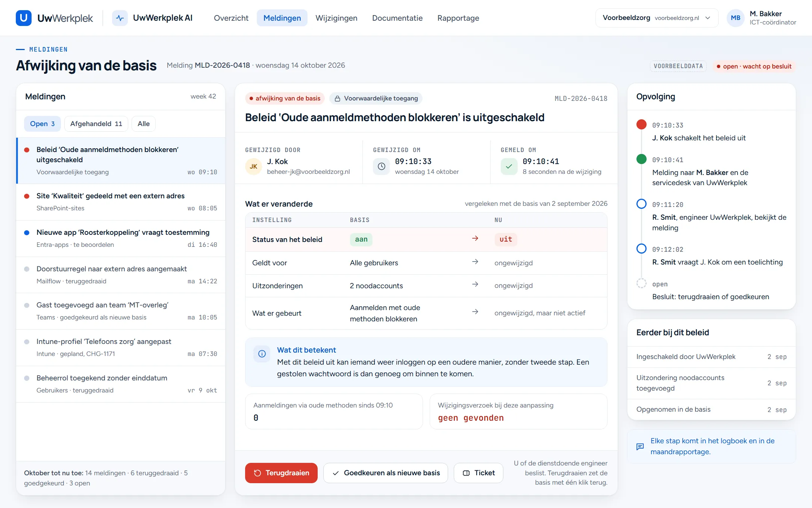The height and width of the screenshot is (508, 812).
Task: Click the lock icon in 'Voorwaardelijke toegang' tag
Action: (x=338, y=99)
